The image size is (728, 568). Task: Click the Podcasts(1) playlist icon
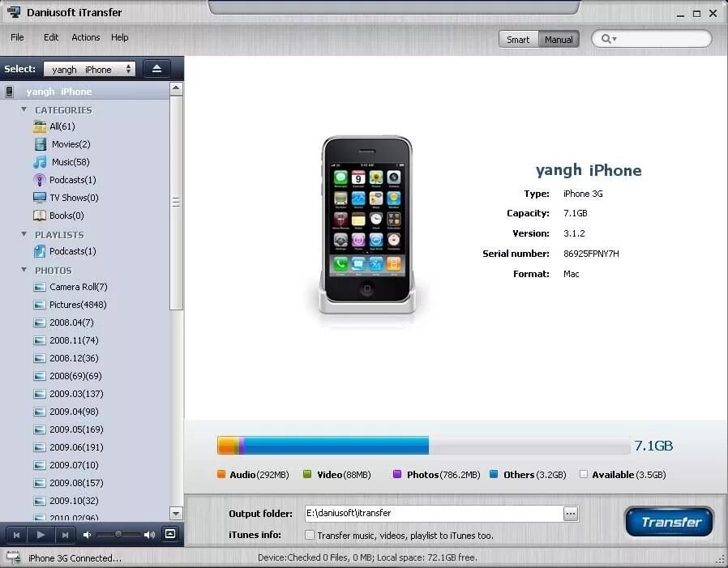click(40, 251)
